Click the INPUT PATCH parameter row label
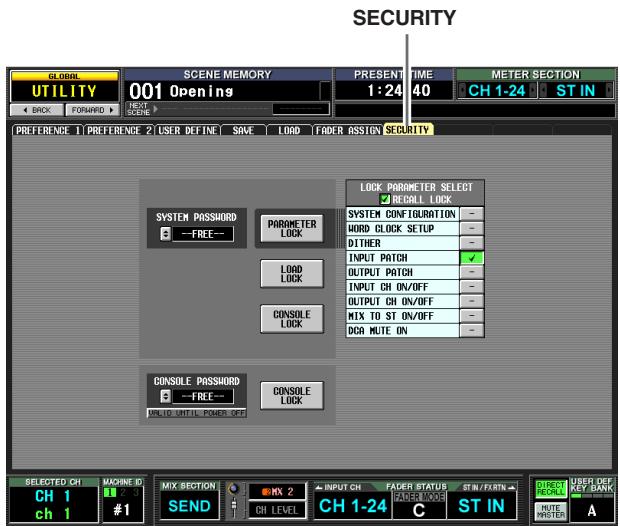Image resolution: width=620 pixels, height=526 pixels. pos(403,258)
